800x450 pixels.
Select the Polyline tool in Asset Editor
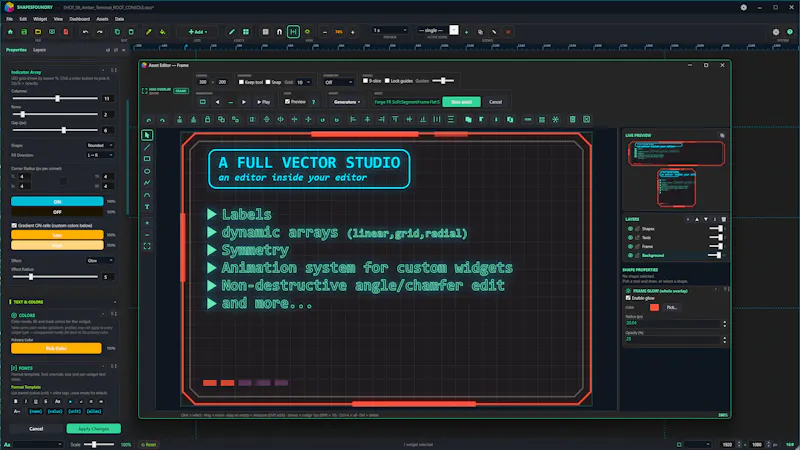[147, 183]
